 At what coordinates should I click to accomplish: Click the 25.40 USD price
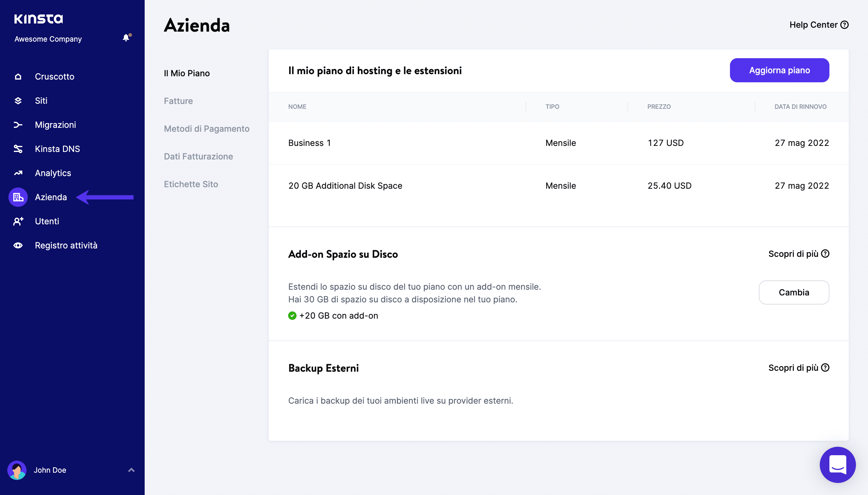669,186
